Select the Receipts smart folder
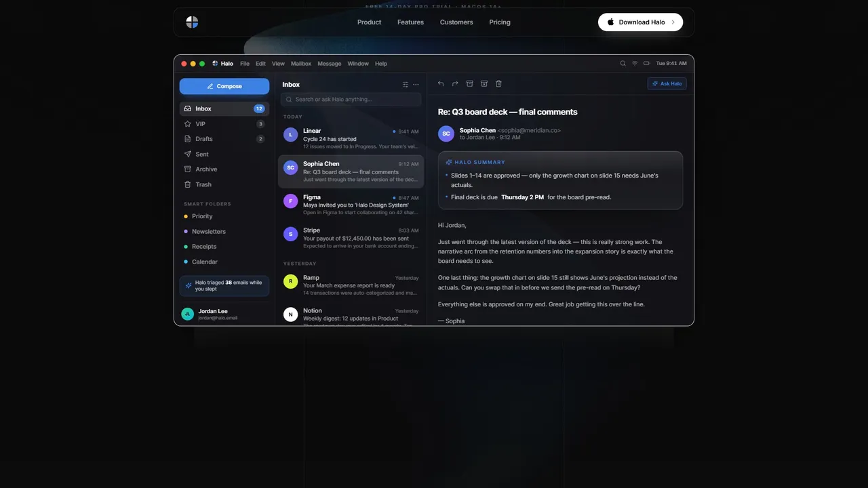868x488 pixels. pyautogui.click(x=224, y=247)
